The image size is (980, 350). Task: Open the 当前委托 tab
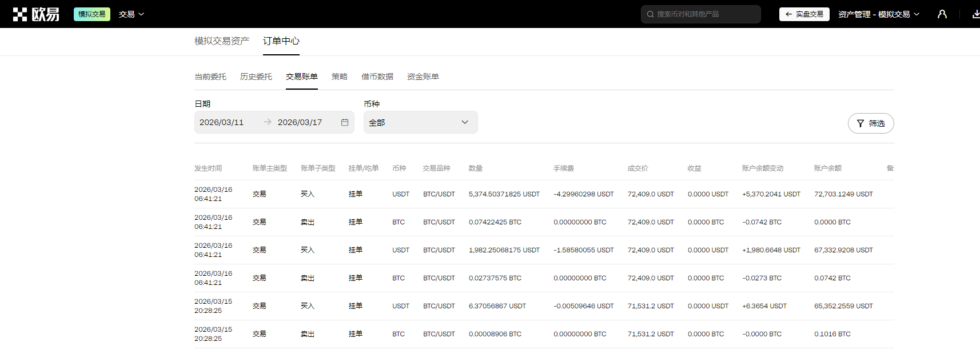[210, 77]
